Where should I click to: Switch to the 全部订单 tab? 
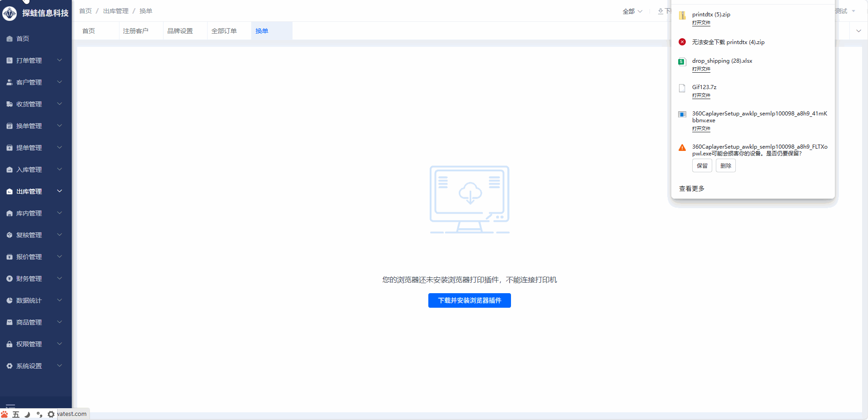[x=224, y=31]
